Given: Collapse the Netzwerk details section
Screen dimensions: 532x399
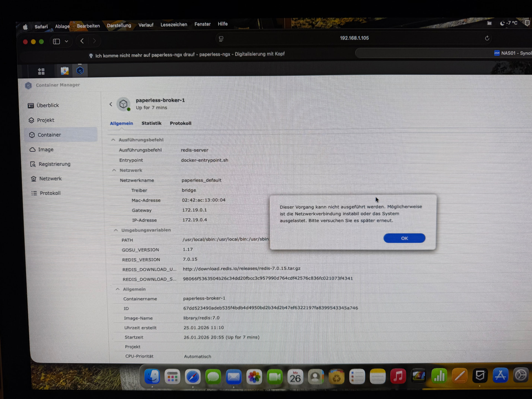Looking at the screenshot, I should click(114, 170).
